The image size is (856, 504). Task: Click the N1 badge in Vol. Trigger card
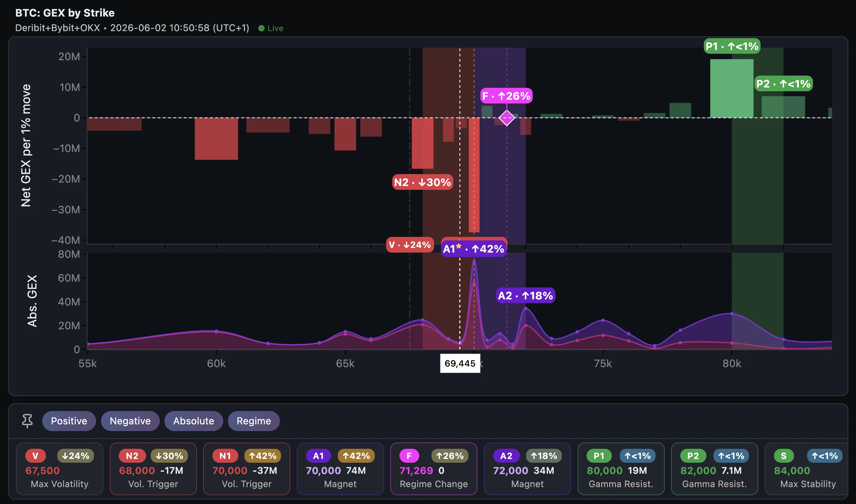[x=225, y=456]
